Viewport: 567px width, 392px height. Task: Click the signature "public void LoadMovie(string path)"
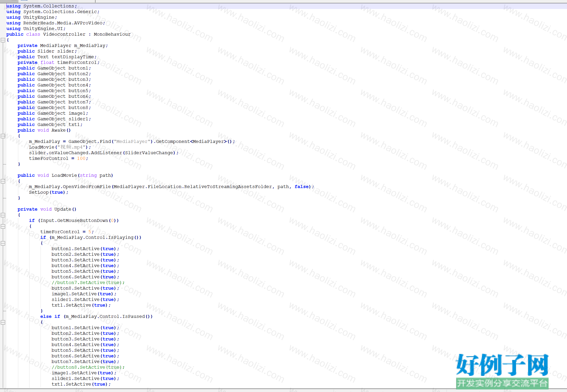coord(65,175)
